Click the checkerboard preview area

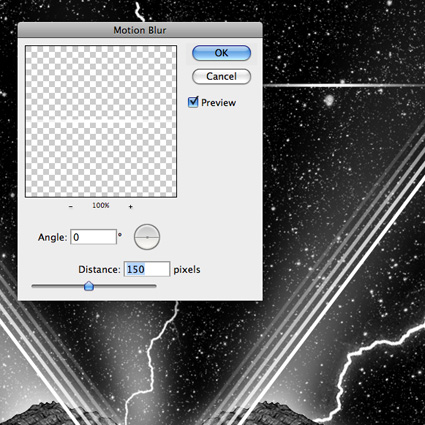101,121
